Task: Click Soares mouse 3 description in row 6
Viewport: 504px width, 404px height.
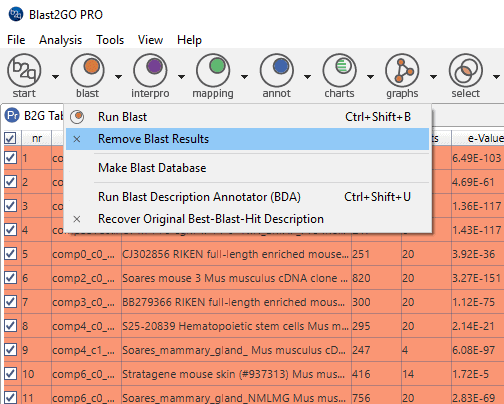Action: 235,278
